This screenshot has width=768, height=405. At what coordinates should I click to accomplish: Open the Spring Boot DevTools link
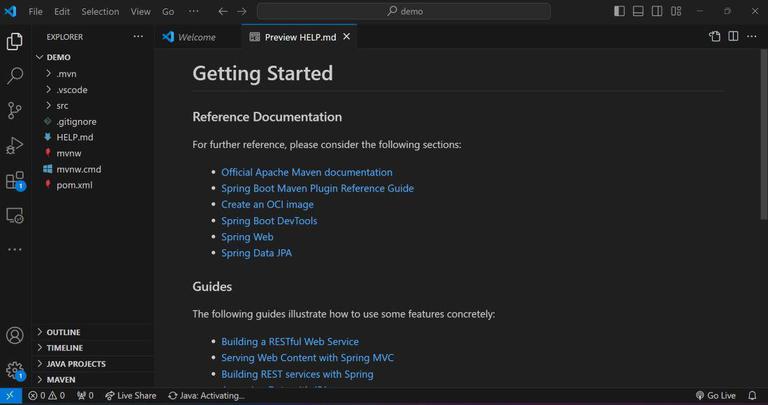(269, 221)
